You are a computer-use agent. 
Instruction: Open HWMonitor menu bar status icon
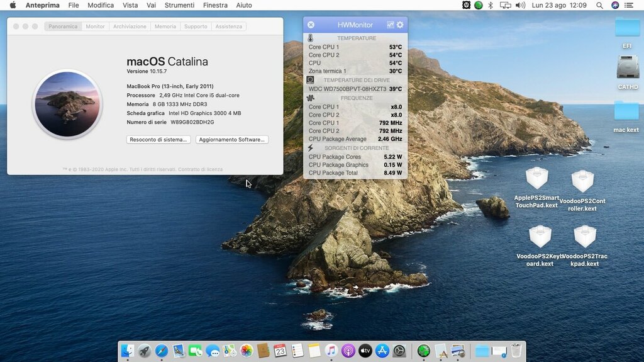(466, 5)
